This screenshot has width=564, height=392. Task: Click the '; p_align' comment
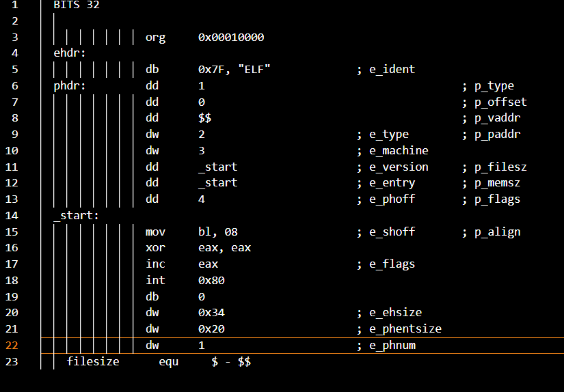492,232
